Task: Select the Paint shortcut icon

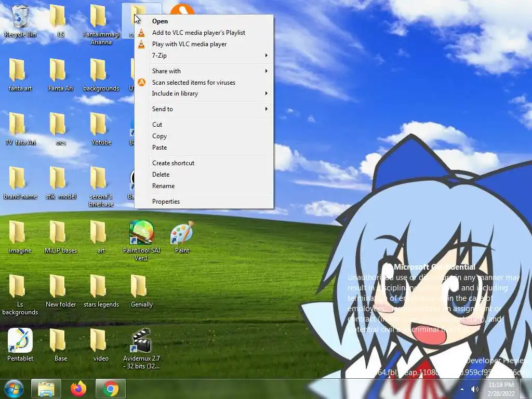Action: (x=182, y=237)
